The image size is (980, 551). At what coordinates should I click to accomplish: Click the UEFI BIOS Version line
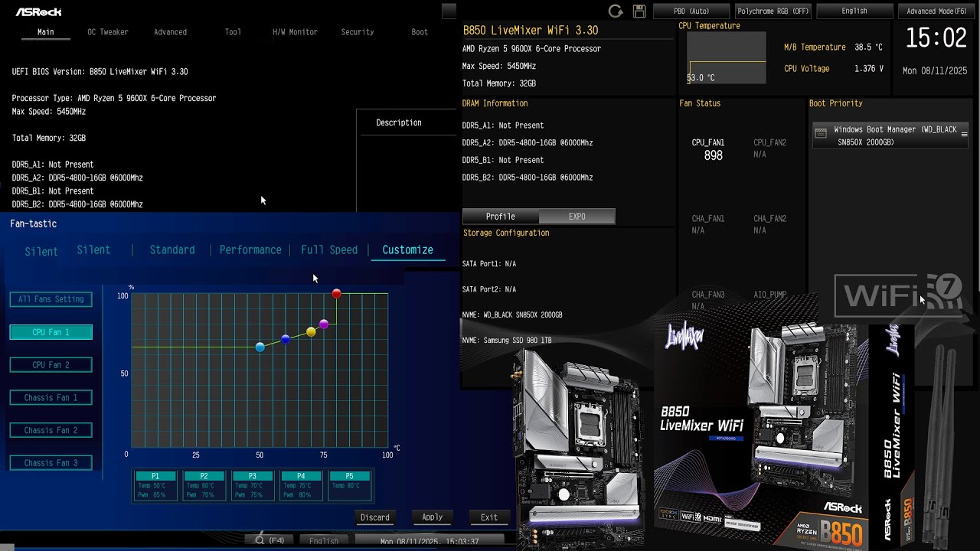point(100,72)
